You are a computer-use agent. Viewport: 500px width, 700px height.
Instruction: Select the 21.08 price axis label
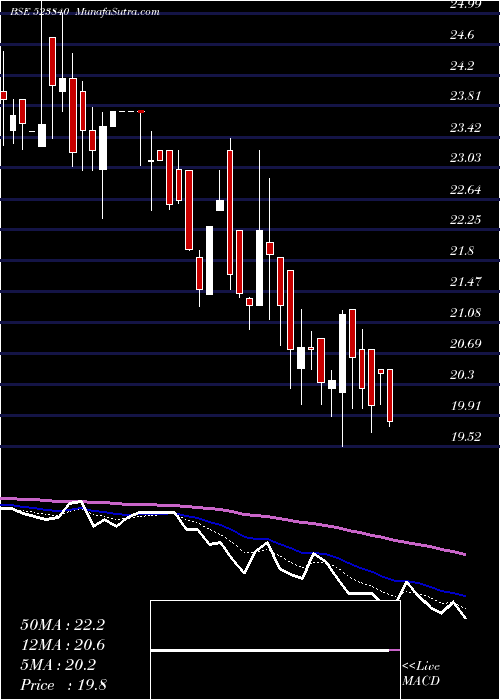pos(466,313)
